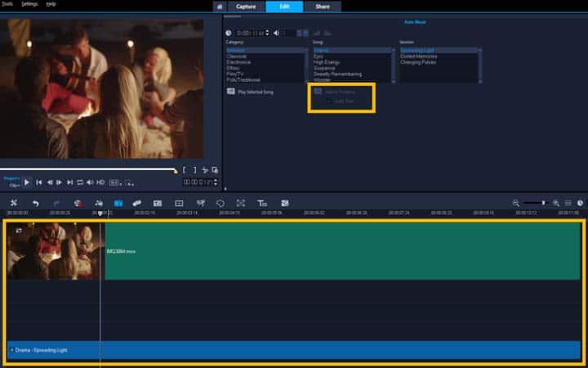Step back to previous frame
The width and height of the screenshot is (588, 368).
click(50, 182)
